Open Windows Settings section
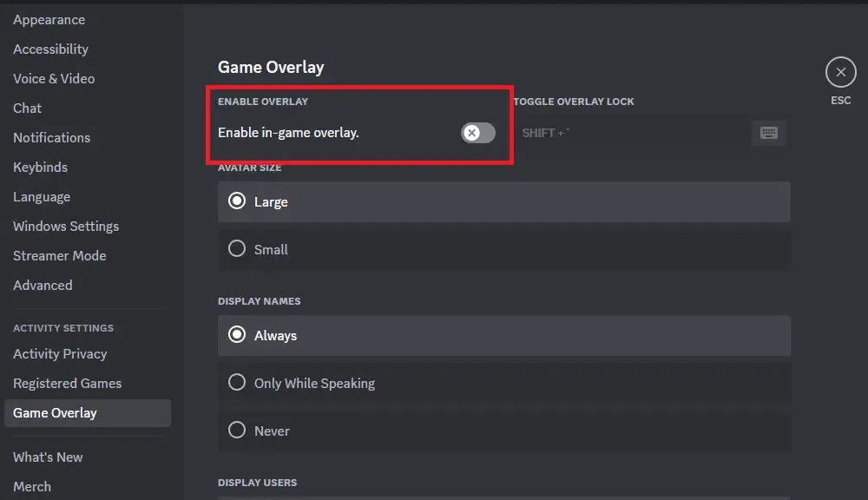 tap(66, 226)
